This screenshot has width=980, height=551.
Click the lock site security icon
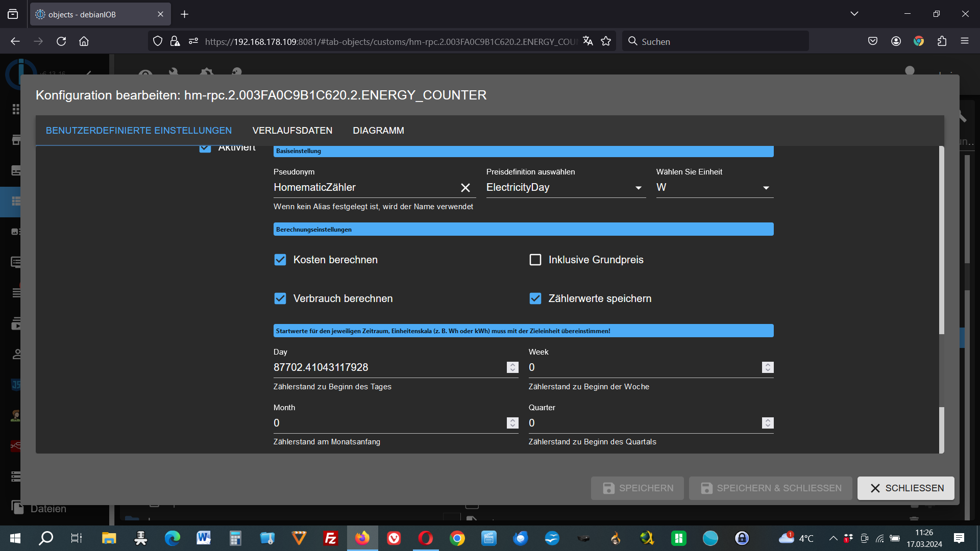click(175, 41)
